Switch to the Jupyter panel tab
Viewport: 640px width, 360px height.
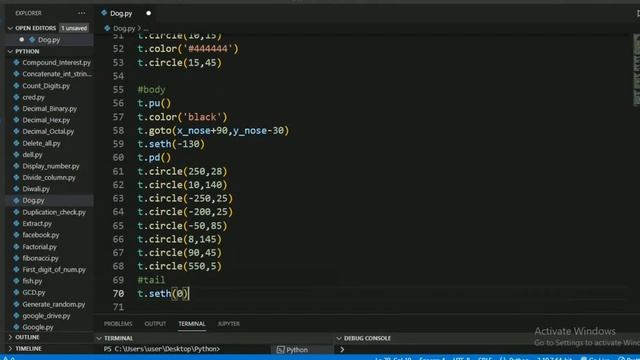[x=229, y=324]
